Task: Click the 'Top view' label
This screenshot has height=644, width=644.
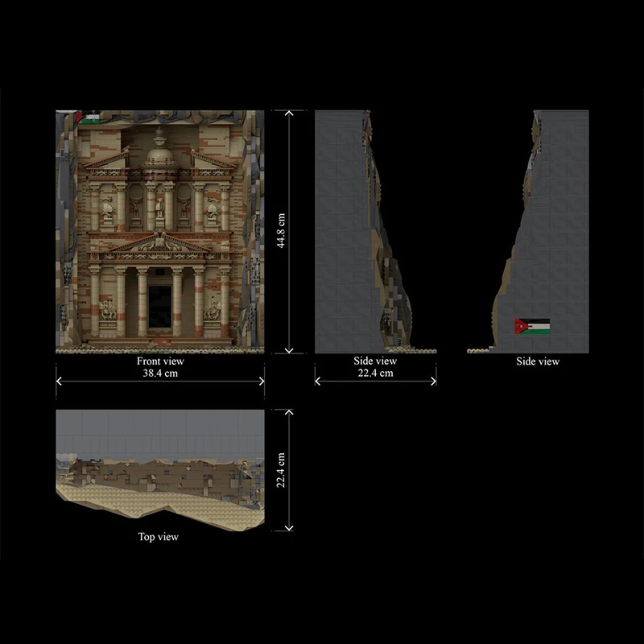Action: coord(159,537)
